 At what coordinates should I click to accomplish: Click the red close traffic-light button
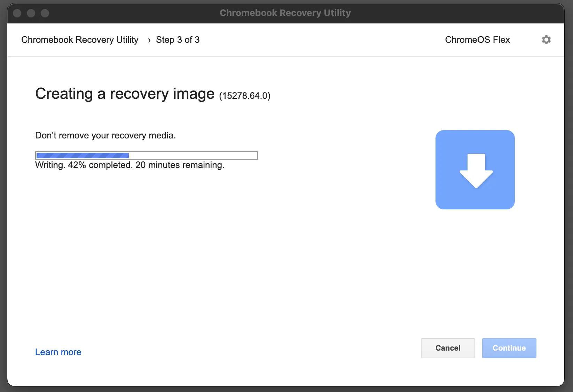[x=17, y=13]
